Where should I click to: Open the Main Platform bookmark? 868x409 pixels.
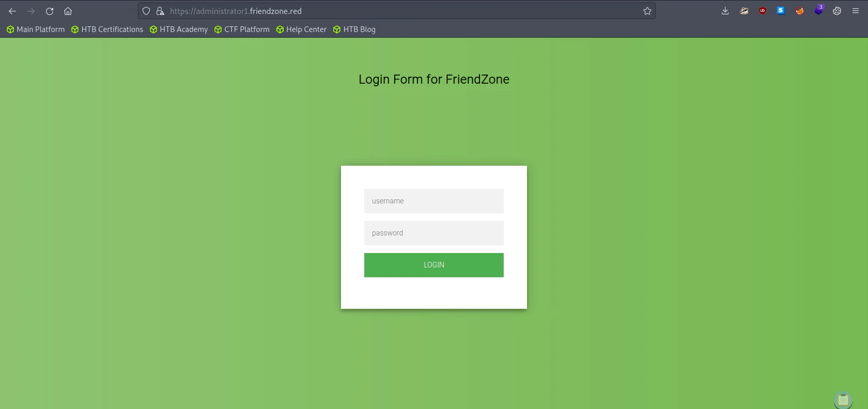point(36,29)
